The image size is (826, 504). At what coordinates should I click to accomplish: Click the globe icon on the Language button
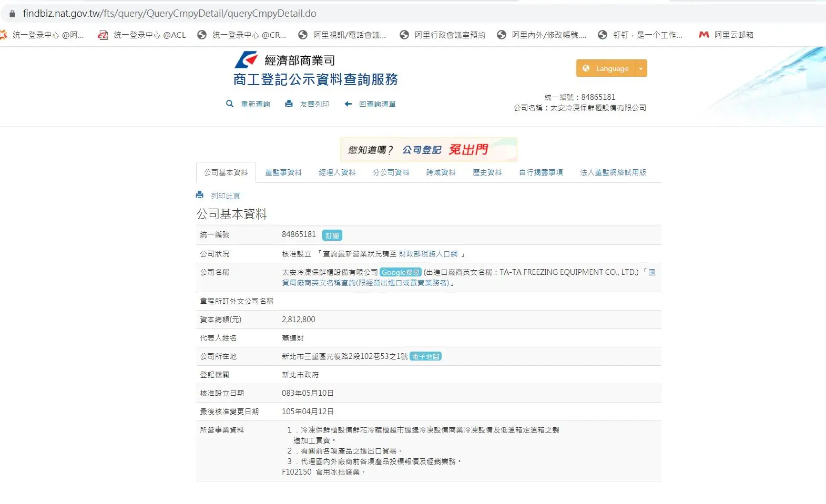click(x=586, y=68)
